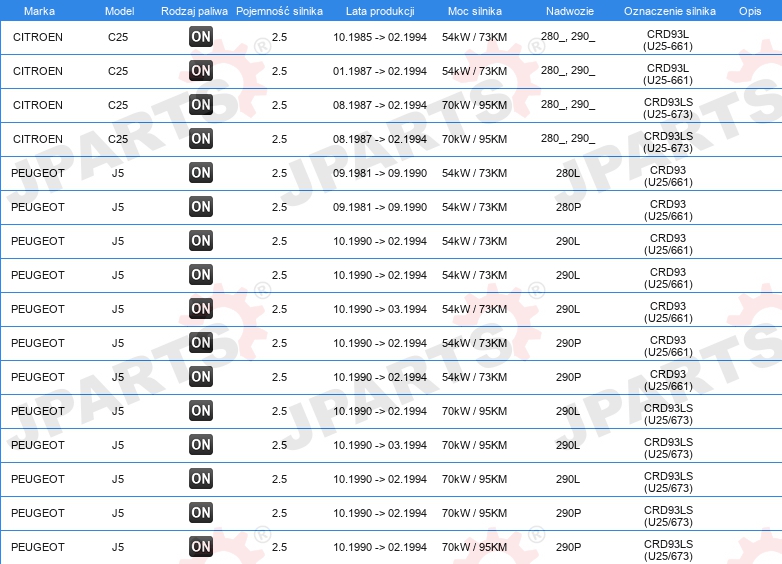Click the 09.1981 -> 09.1990 date in the 280L row
Viewport: 782px width, 564px height.
coord(380,173)
